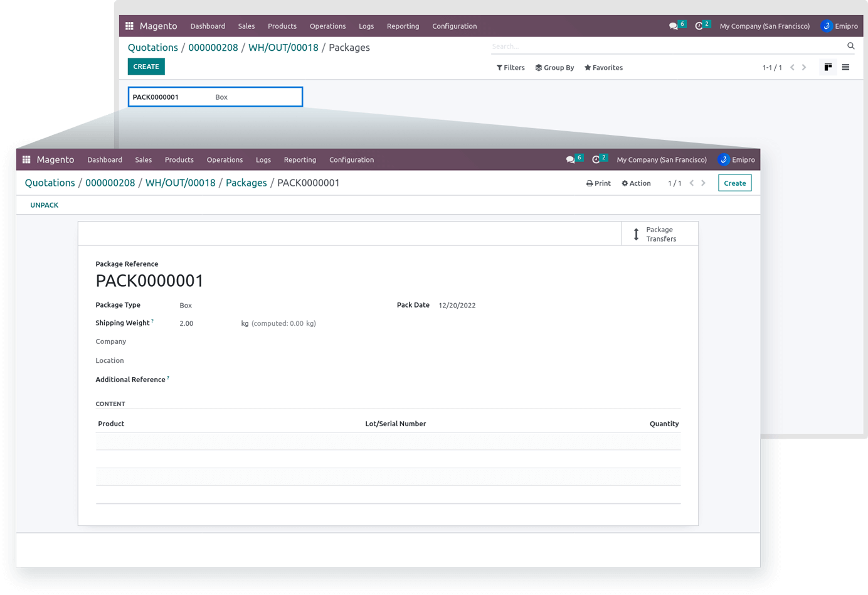The width and height of the screenshot is (868, 595).
Task: Open the apps grid icon beside Magento in the front window
Action: (26, 160)
